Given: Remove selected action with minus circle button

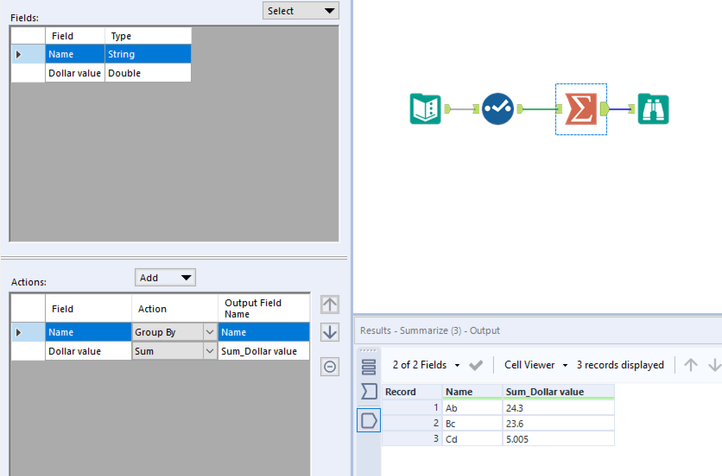Looking at the screenshot, I should (x=330, y=367).
